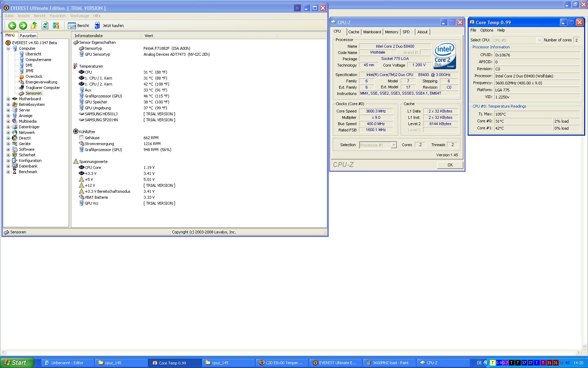Select the Sensoren tree item

(x=34, y=93)
